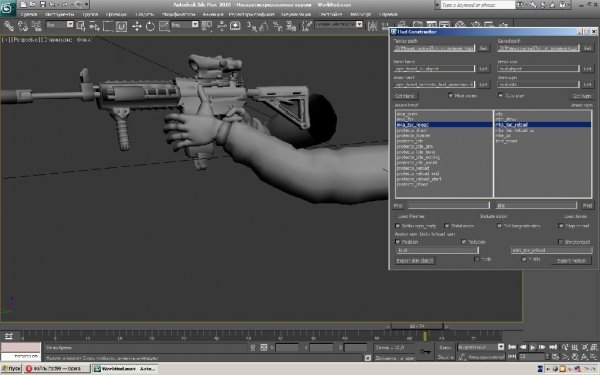
Task: Click the Get hand button in the dialog
Action: coord(405,96)
